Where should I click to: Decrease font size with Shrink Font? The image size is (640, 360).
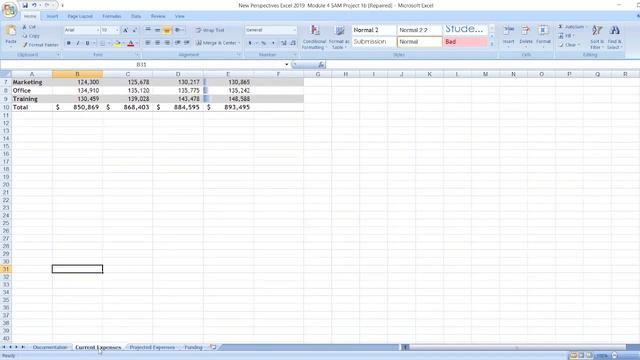click(x=135, y=30)
